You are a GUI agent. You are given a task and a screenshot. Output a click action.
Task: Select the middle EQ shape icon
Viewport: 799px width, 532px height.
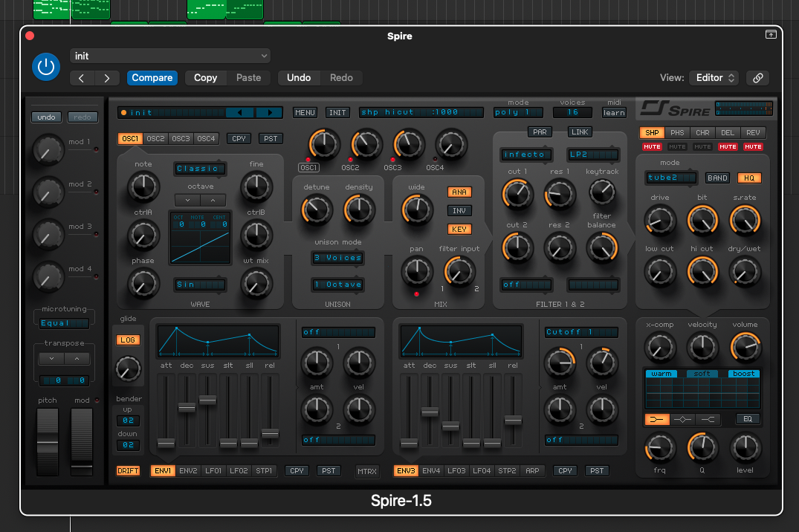click(682, 419)
